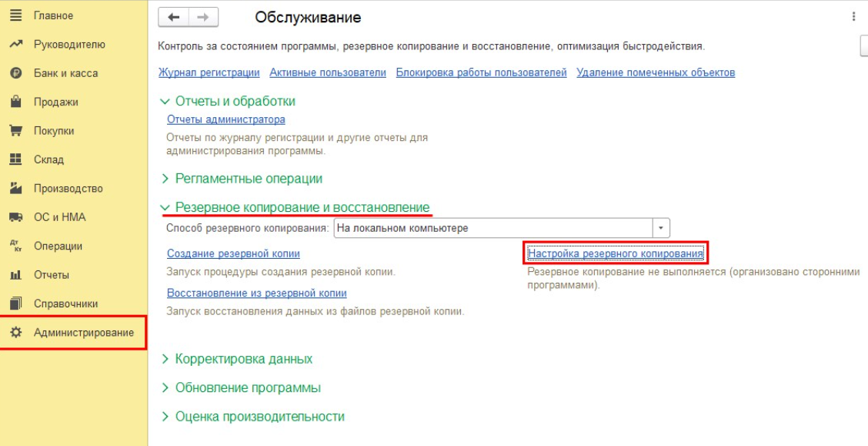Click the shopping cart Покупки icon
The width and height of the screenshot is (868, 446).
[x=15, y=131]
